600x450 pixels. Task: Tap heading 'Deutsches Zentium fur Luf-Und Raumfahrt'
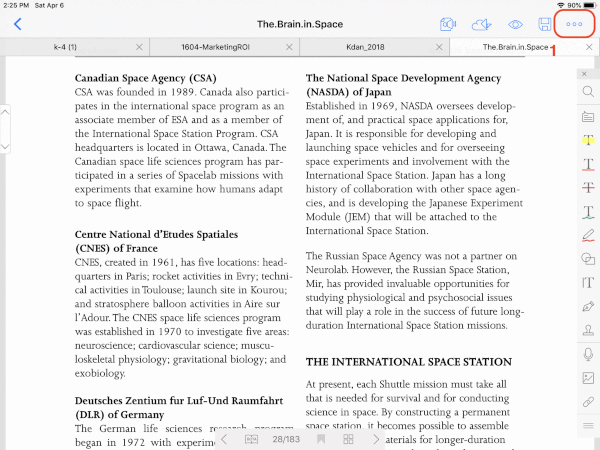[179, 401]
